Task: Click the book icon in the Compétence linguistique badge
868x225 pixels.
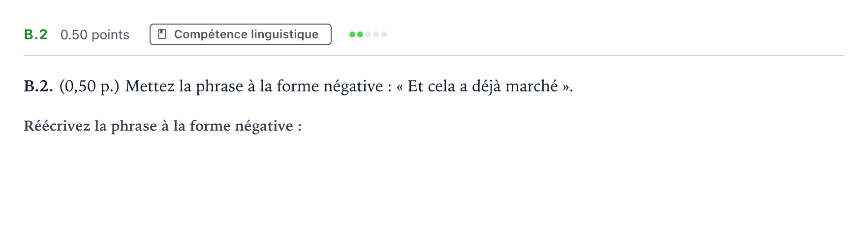Action: coord(162,34)
